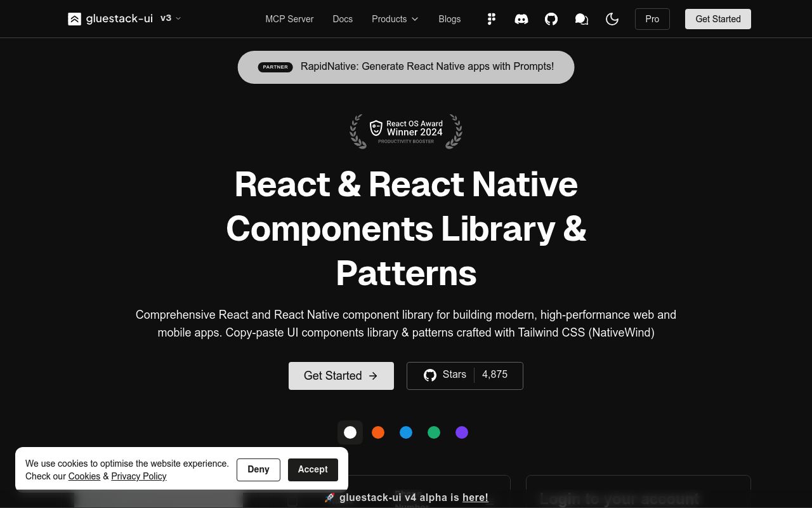Select the orange theme color swatch
This screenshot has width=812, height=508.
[x=378, y=432]
